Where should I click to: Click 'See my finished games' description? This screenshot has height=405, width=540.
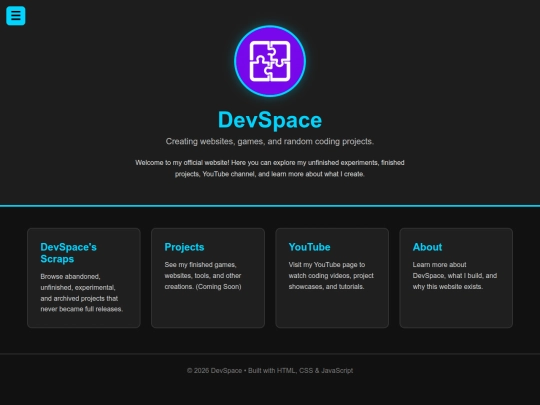[x=203, y=276]
